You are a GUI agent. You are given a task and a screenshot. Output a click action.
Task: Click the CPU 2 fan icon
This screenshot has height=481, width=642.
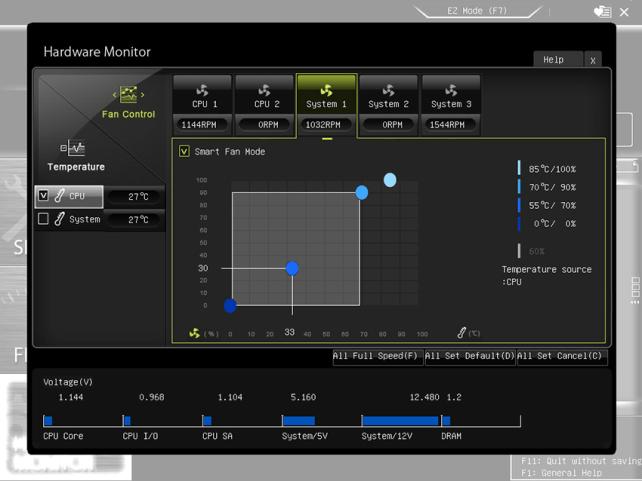pyautogui.click(x=264, y=90)
